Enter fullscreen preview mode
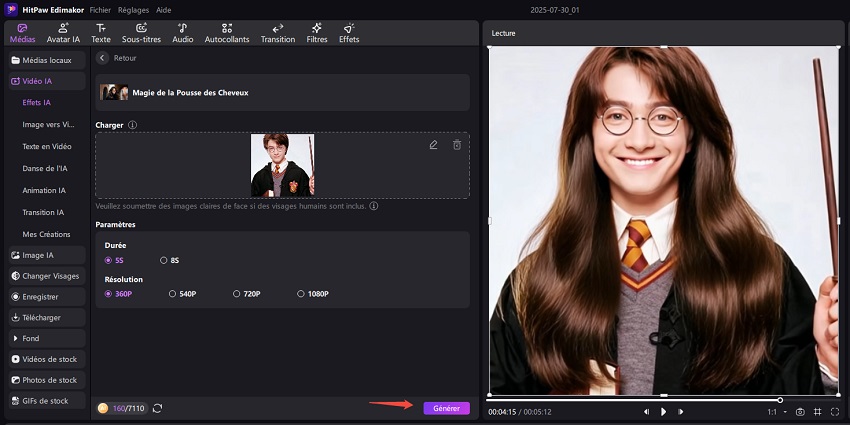 click(834, 411)
